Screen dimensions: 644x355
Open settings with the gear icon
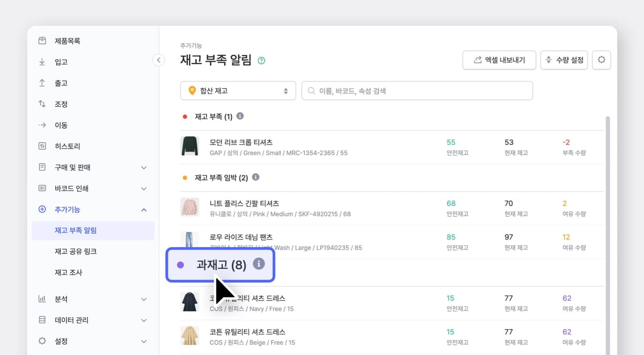click(x=602, y=60)
